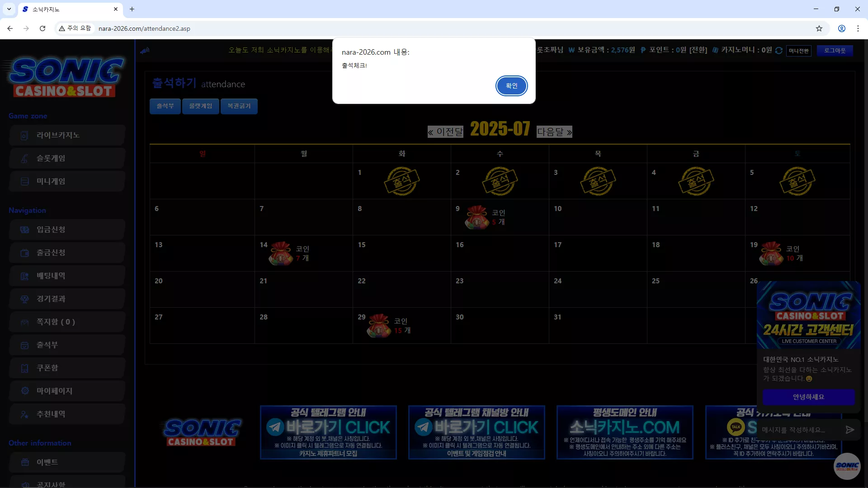Click the 로그아웃 button

pos(835,51)
